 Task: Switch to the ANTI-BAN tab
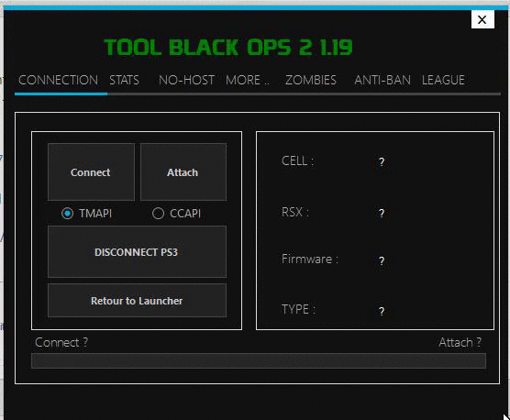click(382, 80)
